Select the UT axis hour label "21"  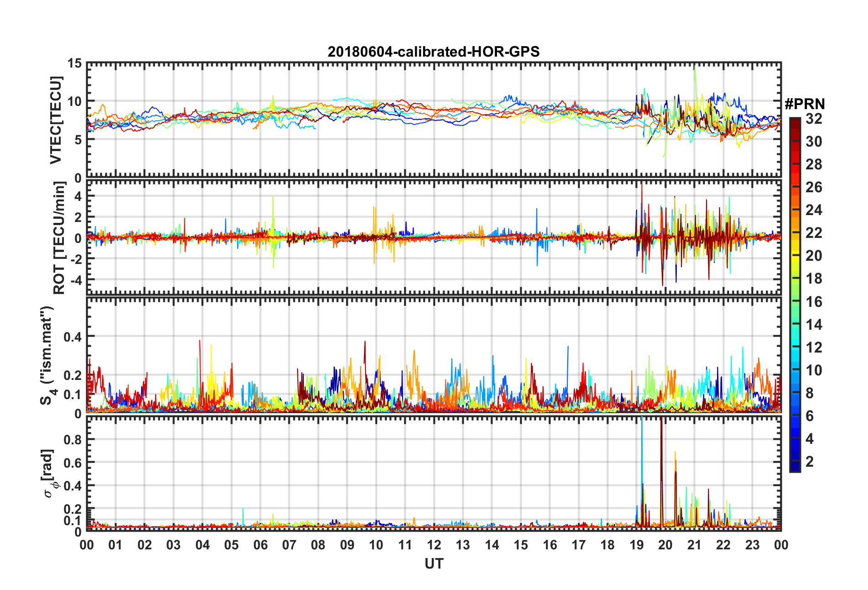click(695, 545)
